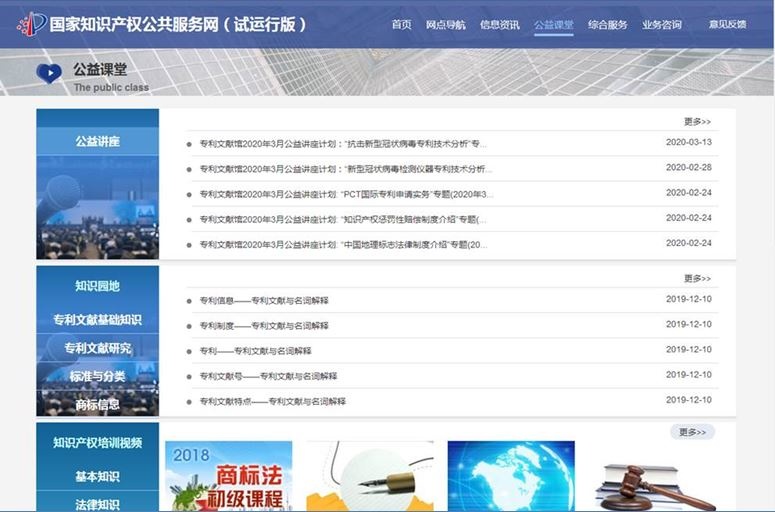Click the date 2019-12-10 beside 专利信息

pyautogui.click(x=689, y=299)
